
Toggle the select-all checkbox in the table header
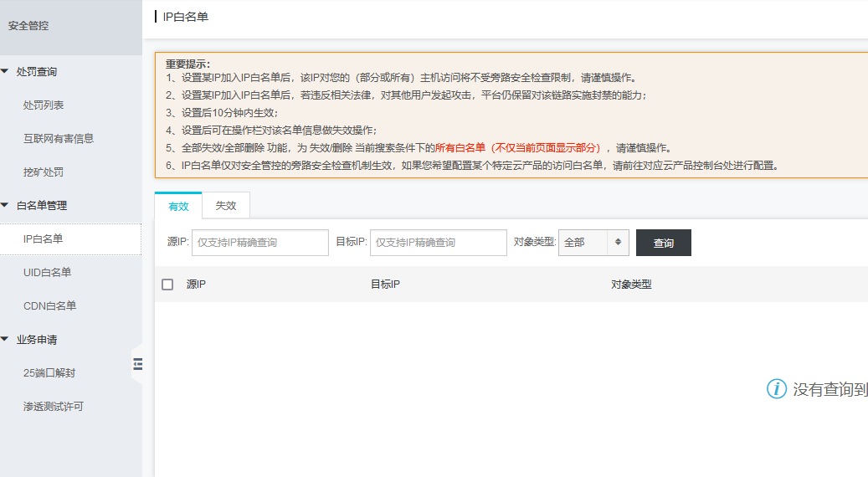pyautogui.click(x=167, y=285)
